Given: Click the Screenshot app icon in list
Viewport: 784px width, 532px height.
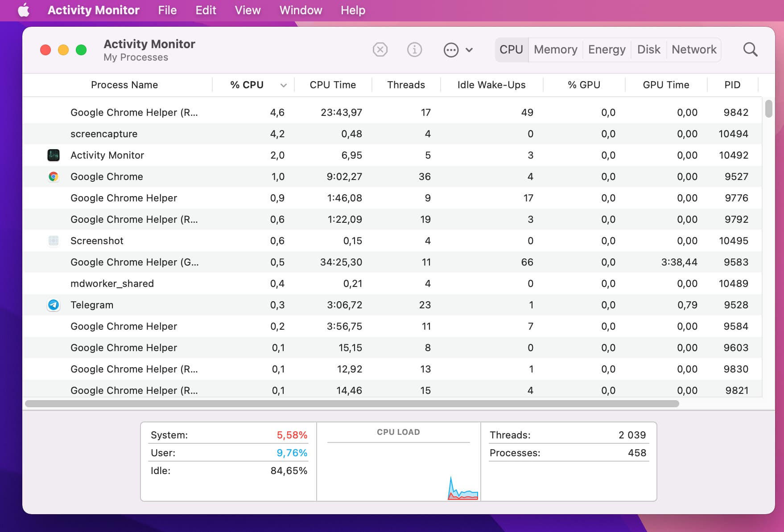Looking at the screenshot, I should pyautogui.click(x=54, y=241).
